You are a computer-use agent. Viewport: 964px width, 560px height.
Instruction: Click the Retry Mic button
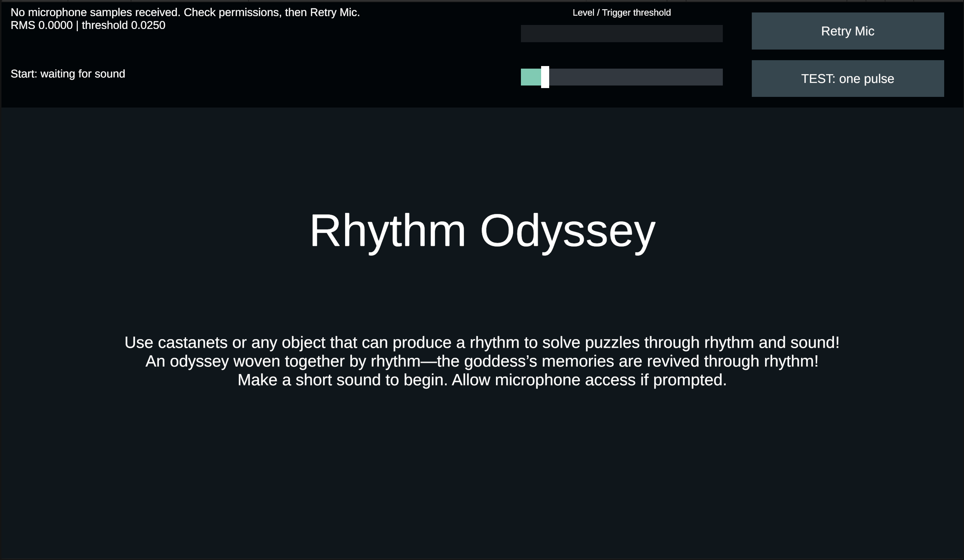847,31
